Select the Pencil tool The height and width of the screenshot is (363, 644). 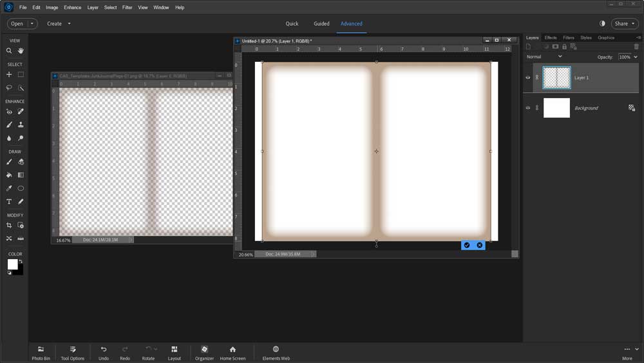(x=21, y=201)
